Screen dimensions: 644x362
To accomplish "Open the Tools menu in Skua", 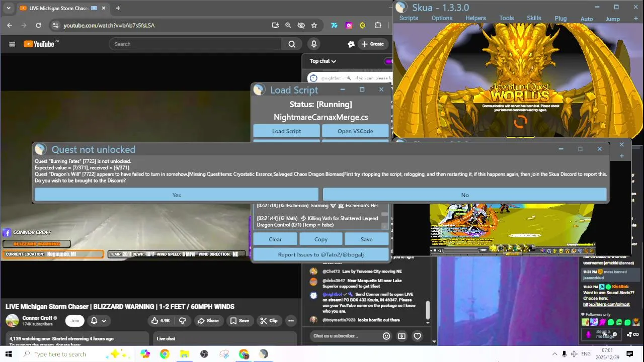I will pos(507,18).
